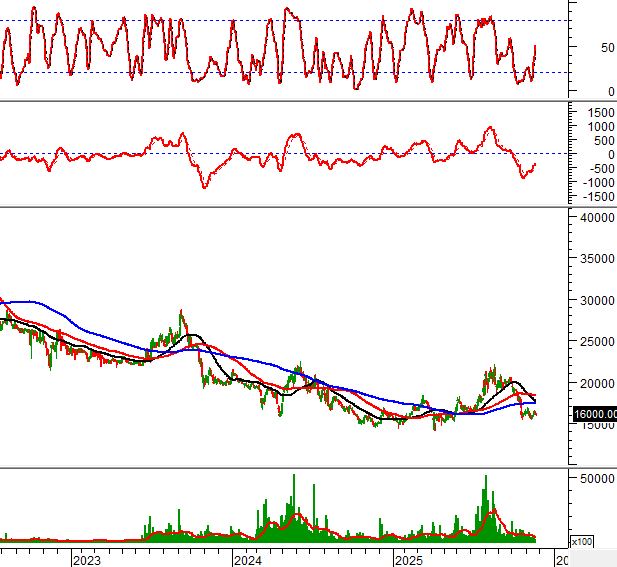
Task: Click the 50000 volume axis label
Action: 596,479
